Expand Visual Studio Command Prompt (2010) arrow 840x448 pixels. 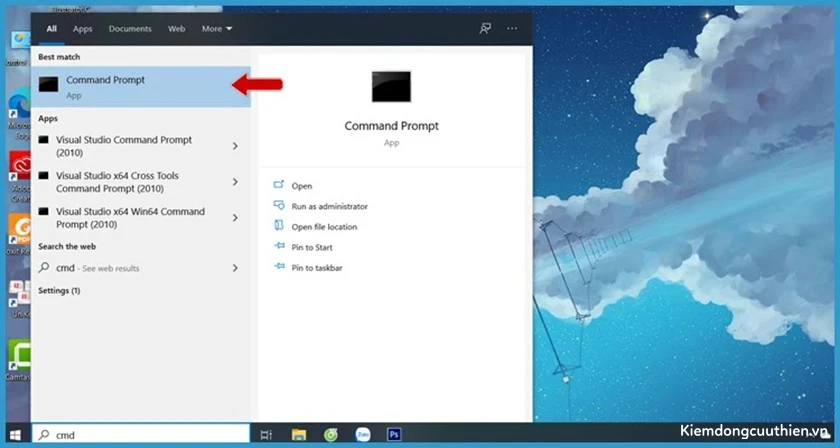point(235,146)
